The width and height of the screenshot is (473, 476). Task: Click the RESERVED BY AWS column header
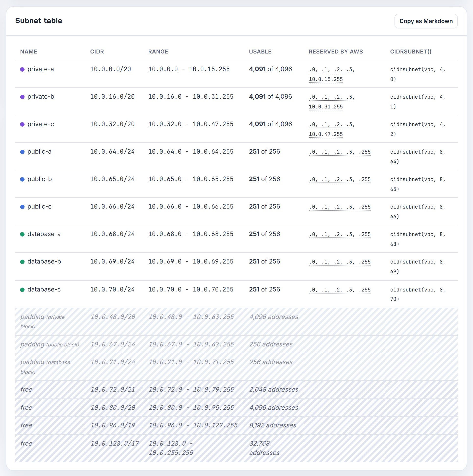pyautogui.click(x=336, y=52)
